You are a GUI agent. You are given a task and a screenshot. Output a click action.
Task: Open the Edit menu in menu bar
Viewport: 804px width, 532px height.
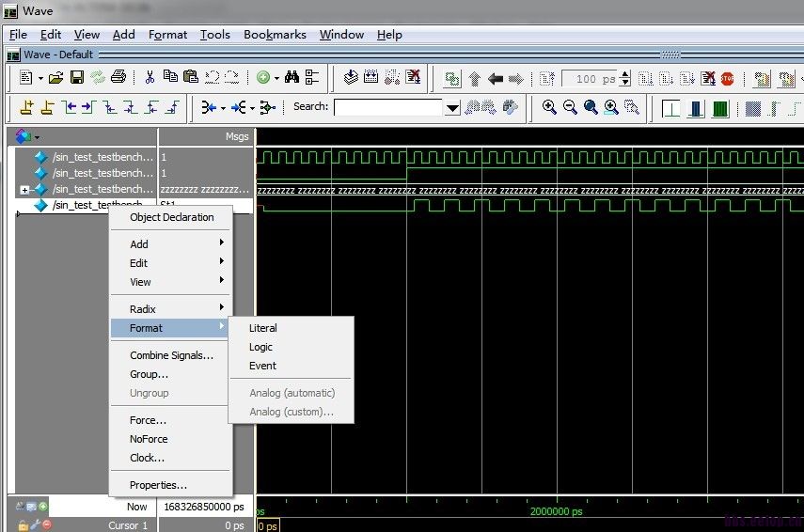pyautogui.click(x=50, y=35)
